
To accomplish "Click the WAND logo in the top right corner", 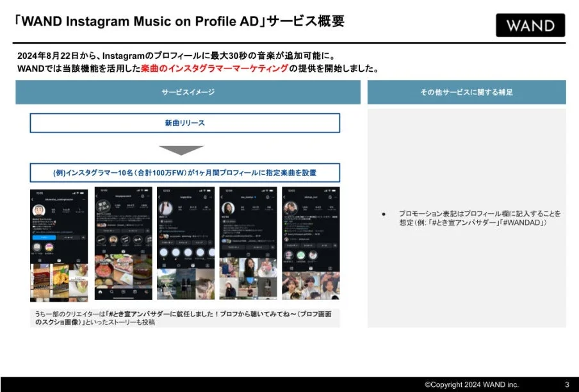I will coord(530,26).
